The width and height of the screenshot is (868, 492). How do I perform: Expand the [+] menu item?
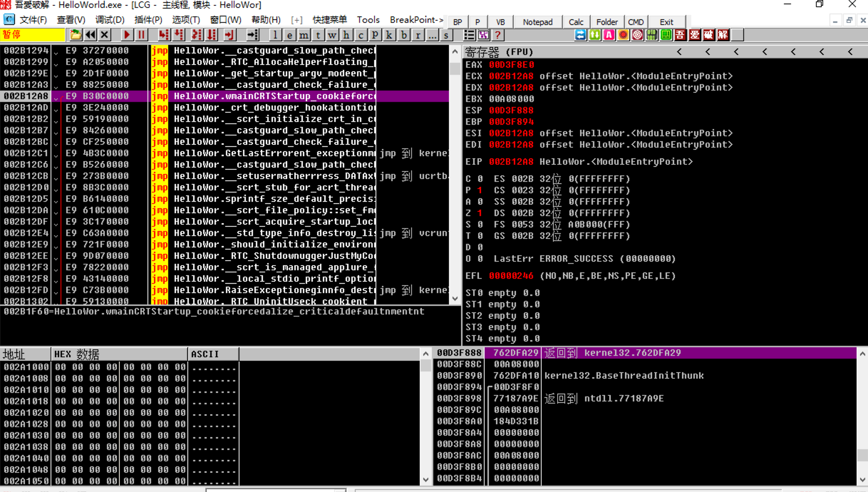pos(296,20)
